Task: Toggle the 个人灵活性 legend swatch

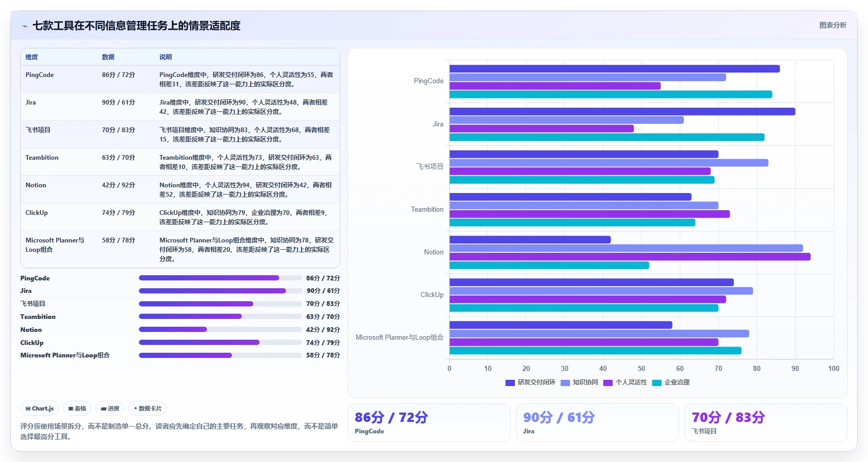Action: (608, 382)
